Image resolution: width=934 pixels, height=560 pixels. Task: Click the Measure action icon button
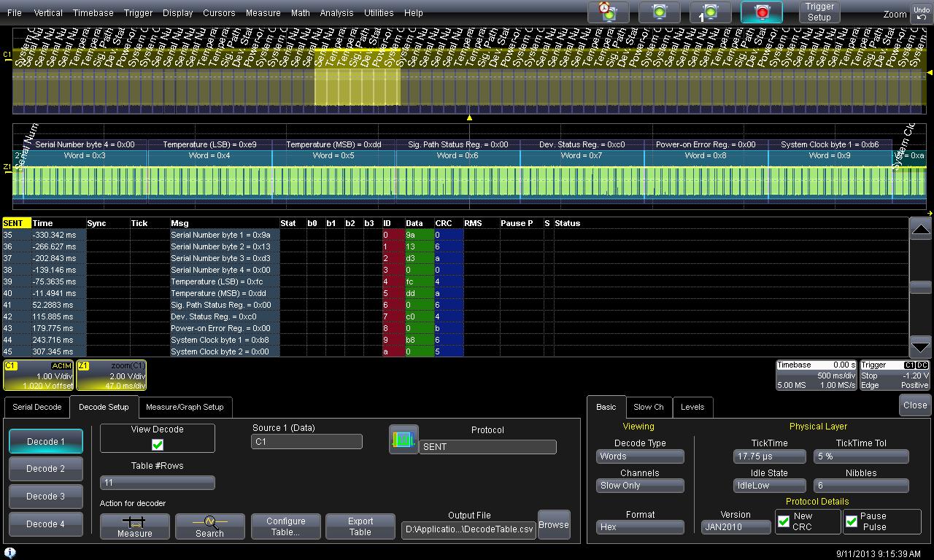[135, 526]
